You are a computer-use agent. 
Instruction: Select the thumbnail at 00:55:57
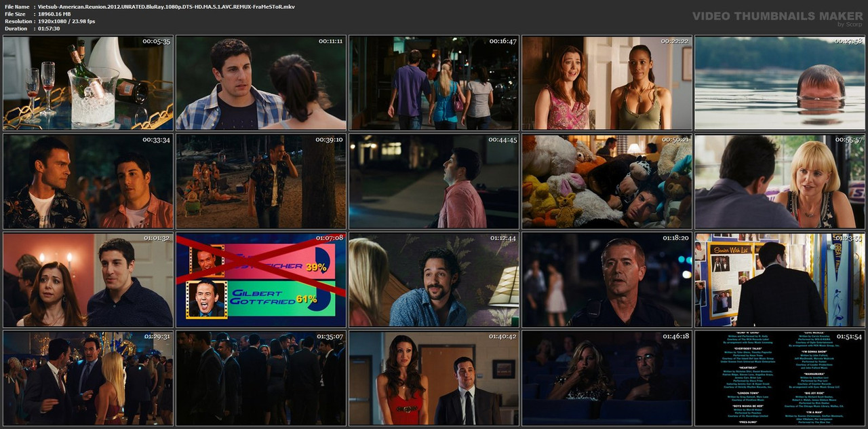[x=780, y=181]
